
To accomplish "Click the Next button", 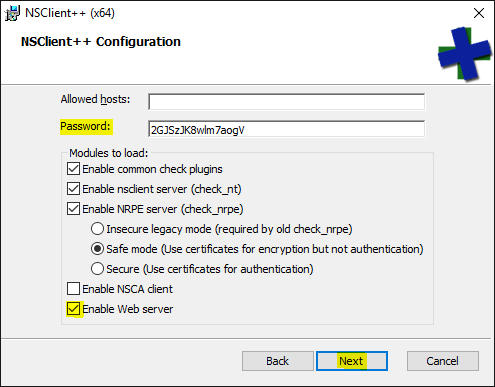I will 352,361.
